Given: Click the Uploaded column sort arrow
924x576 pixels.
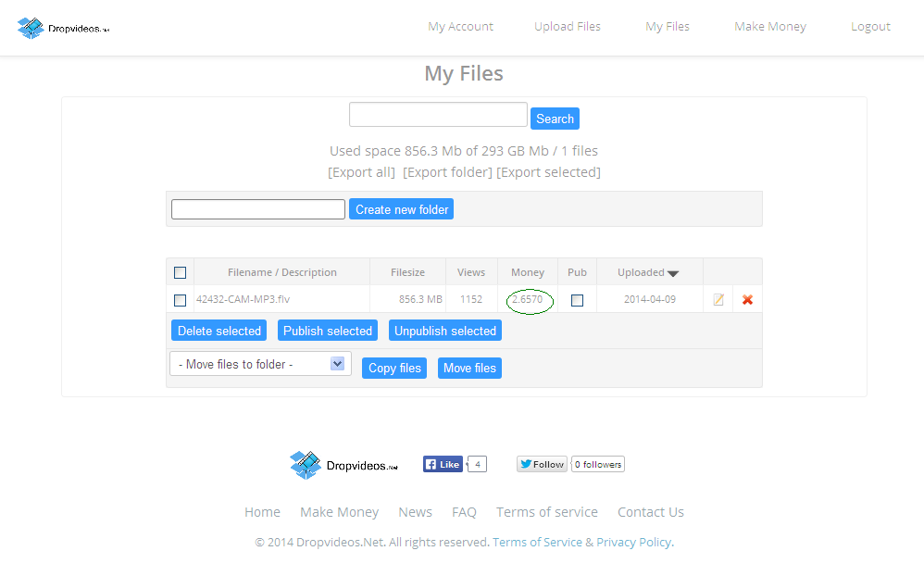Looking at the screenshot, I should [673, 273].
